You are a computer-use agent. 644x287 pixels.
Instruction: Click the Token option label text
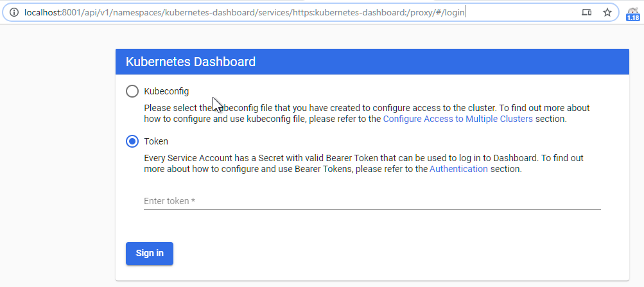click(x=155, y=141)
